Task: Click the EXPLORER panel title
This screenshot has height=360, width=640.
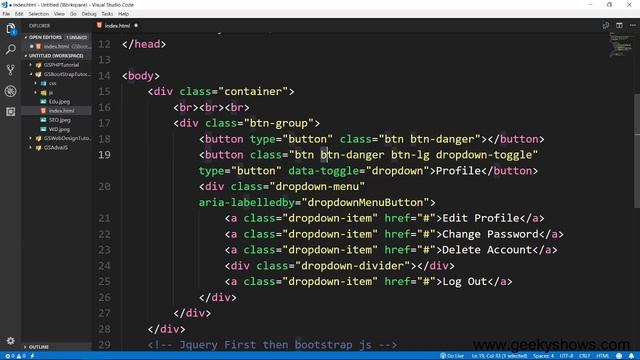Action: [39, 26]
